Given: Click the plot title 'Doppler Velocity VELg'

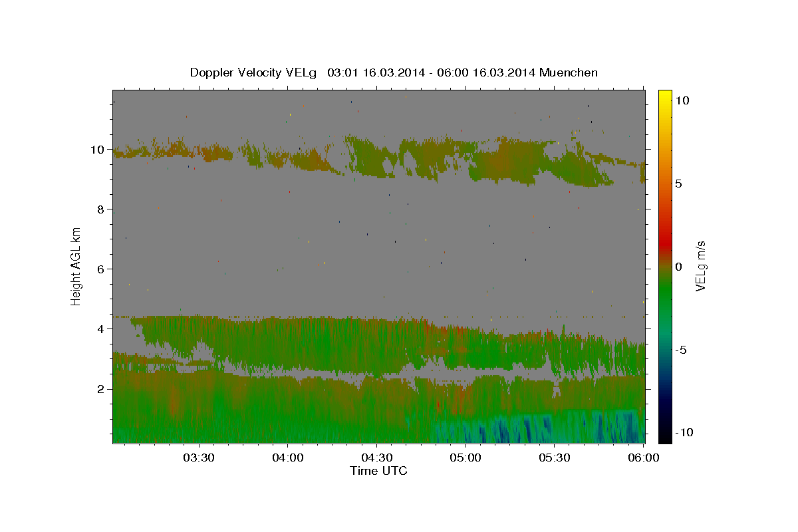Looking at the screenshot, I should pyautogui.click(x=254, y=72).
